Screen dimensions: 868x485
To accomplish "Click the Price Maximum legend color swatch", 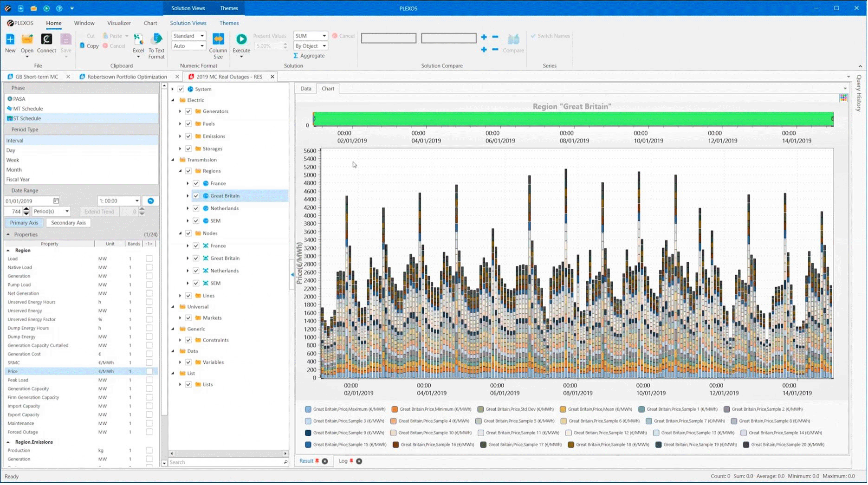I will tap(308, 409).
